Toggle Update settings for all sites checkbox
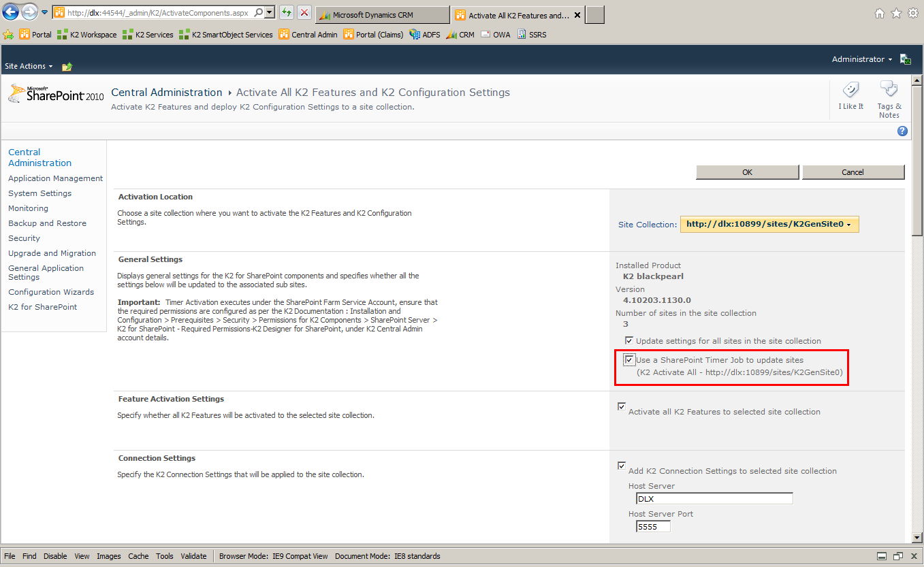 point(629,340)
